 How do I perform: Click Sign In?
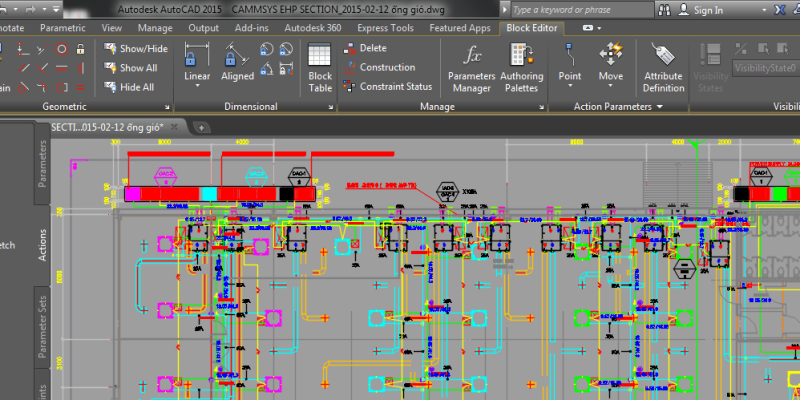point(708,10)
